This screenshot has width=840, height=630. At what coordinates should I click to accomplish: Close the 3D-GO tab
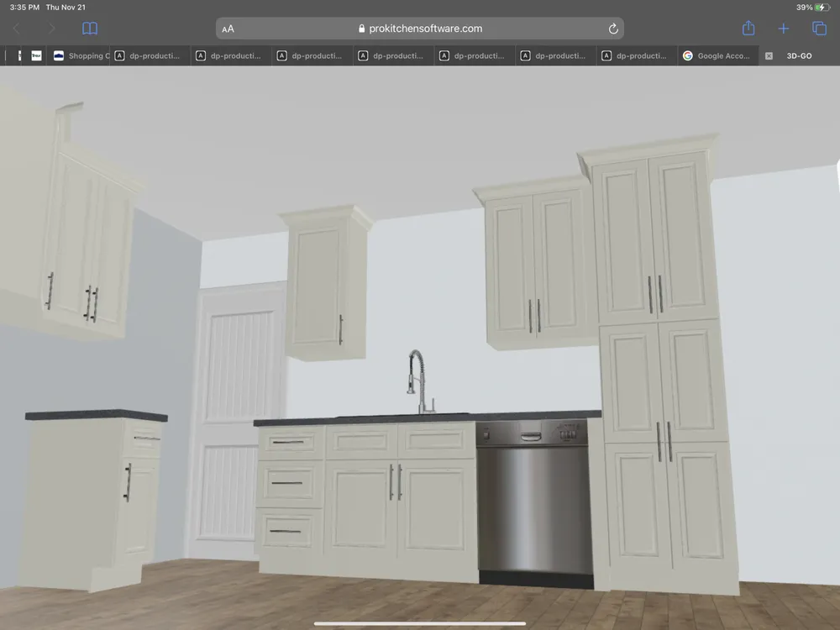(769, 56)
